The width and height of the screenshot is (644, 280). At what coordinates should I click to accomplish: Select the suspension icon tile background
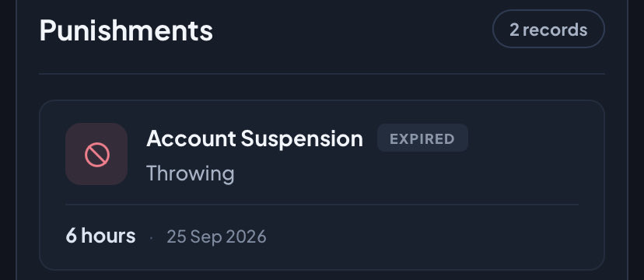click(96, 154)
